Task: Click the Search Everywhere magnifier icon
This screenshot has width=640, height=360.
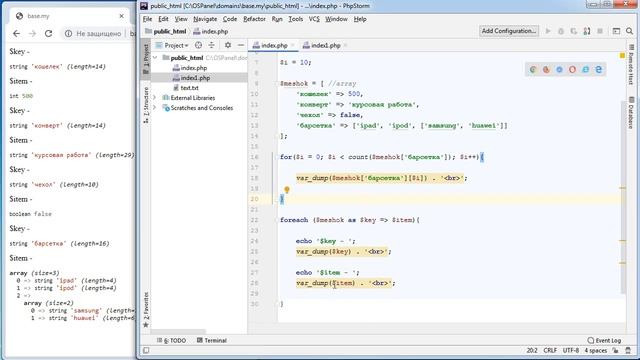Action: (x=629, y=31)
